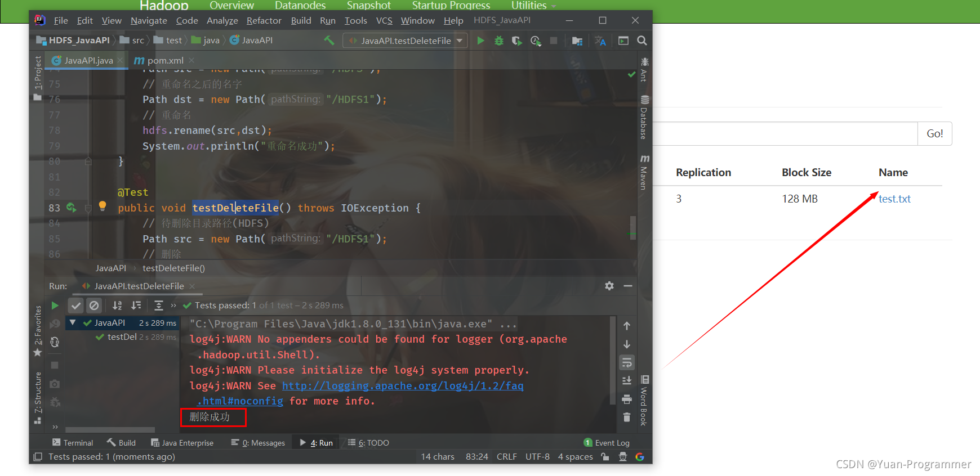Open test.txt link in Hadoop browser

pos(894,199)
